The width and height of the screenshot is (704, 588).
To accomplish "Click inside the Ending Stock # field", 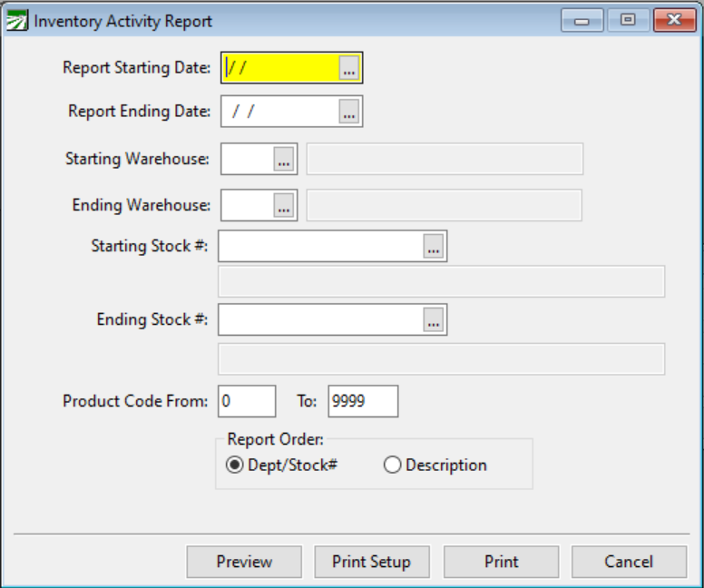I will 320,319.
